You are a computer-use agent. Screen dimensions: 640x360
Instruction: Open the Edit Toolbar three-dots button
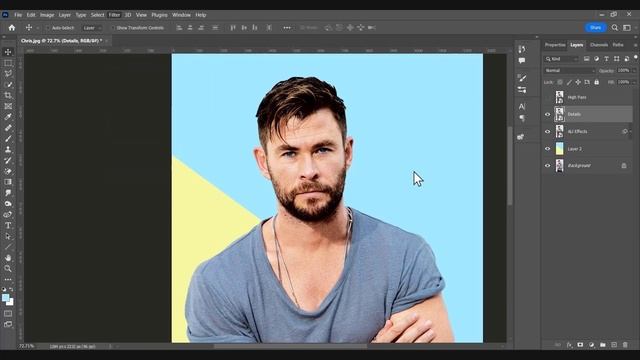tap(8, 280)
